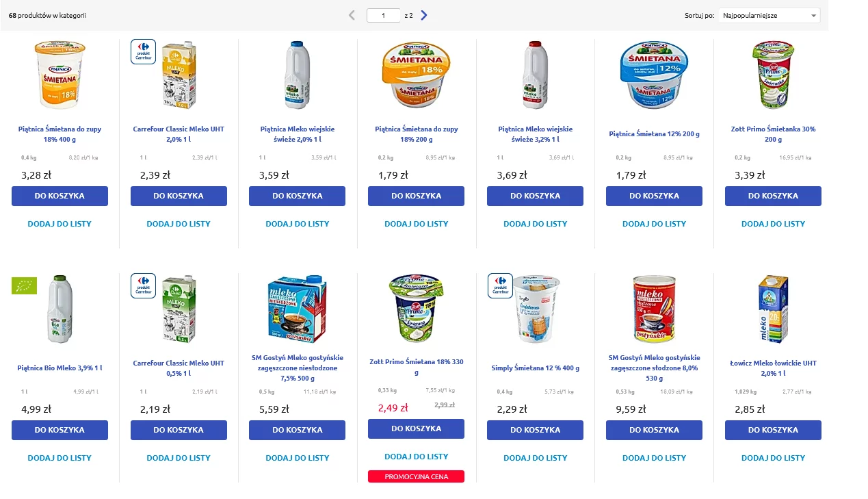
Task: Click the Carrefour product badge on UHT 2,0% milk
Action: 143,51
